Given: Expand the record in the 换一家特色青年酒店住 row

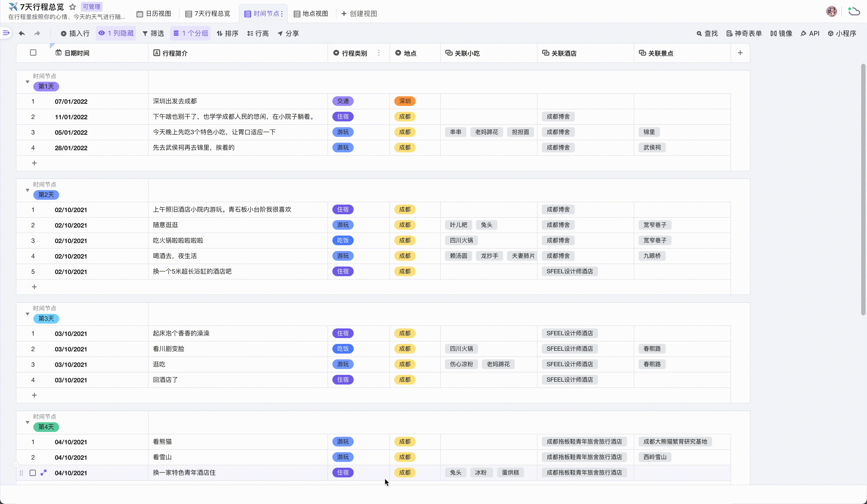Looking at the screenshot, I should tap(44, 473).
